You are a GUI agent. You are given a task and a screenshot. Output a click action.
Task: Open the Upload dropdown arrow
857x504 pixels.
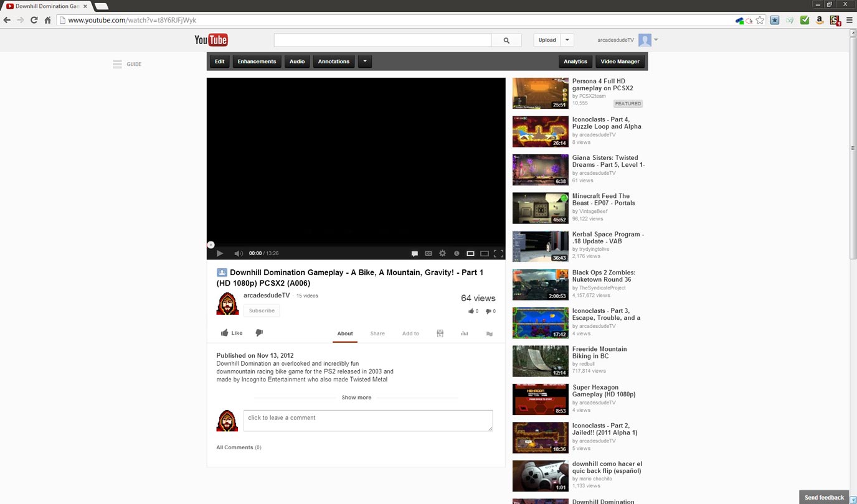[x=567, y=39]
